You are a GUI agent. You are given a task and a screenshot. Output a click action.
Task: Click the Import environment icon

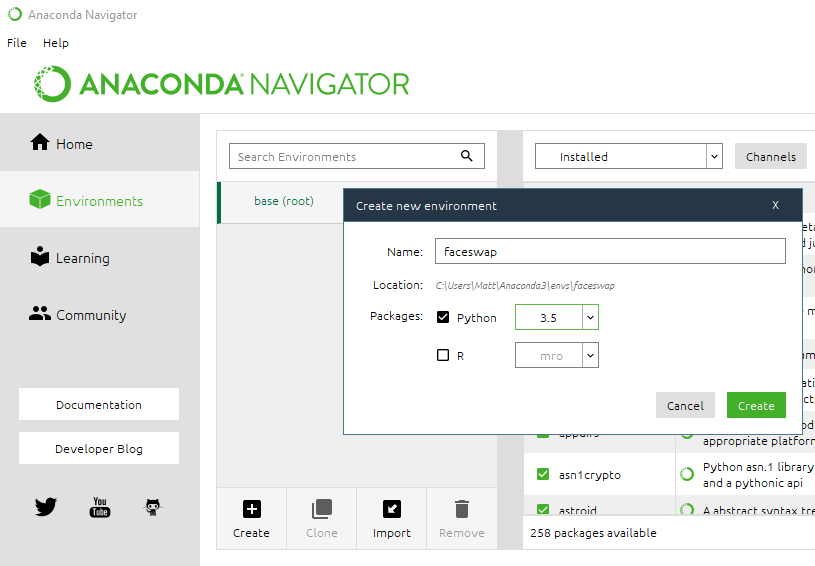tap(392, 509)
